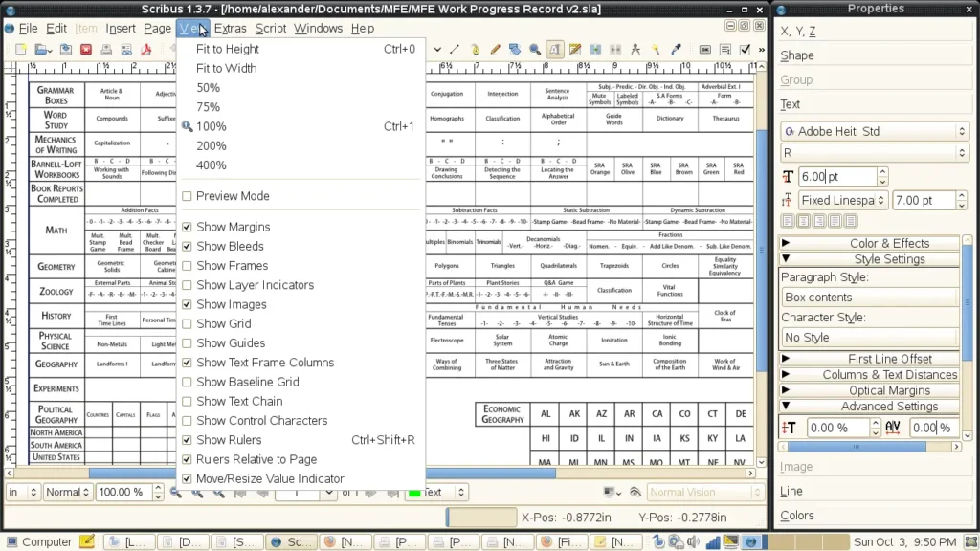This screenshot has width=980, height=551.
Task: Open the Adobe Heiti Std font dropdown
Action: 875,131
